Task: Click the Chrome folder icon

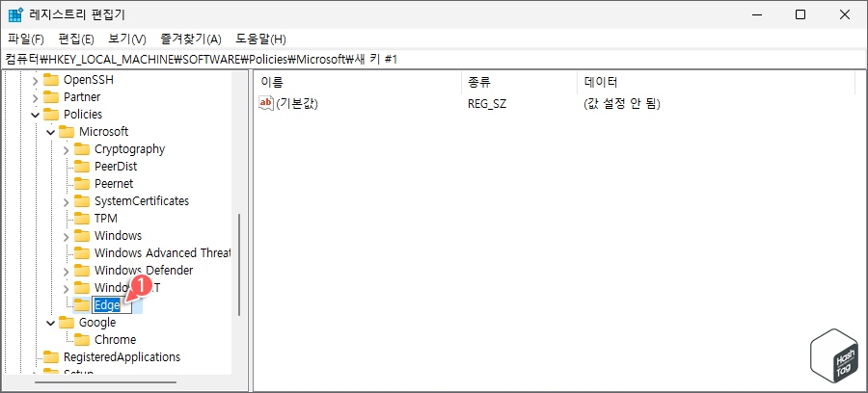Action: pos(82,339)
